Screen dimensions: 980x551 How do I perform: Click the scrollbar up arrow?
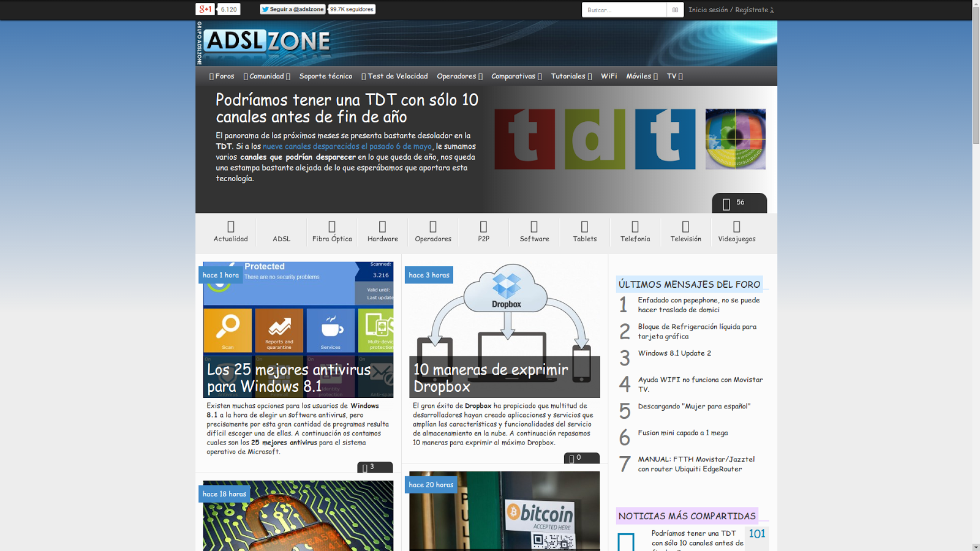coord(976,4)
